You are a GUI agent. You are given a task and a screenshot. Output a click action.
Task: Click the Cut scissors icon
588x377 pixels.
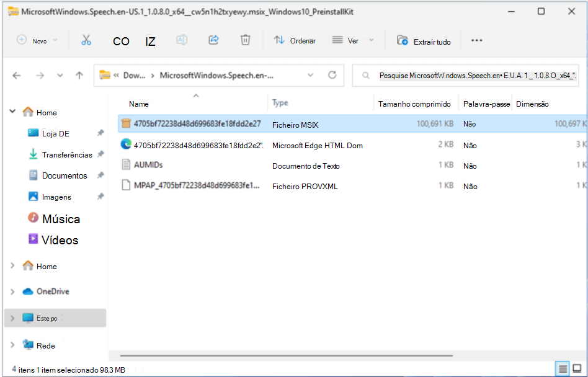coord(86,40)
